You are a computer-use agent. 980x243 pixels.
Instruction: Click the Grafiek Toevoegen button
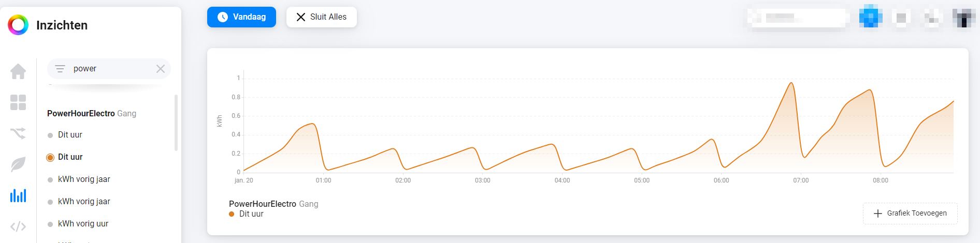910,214
